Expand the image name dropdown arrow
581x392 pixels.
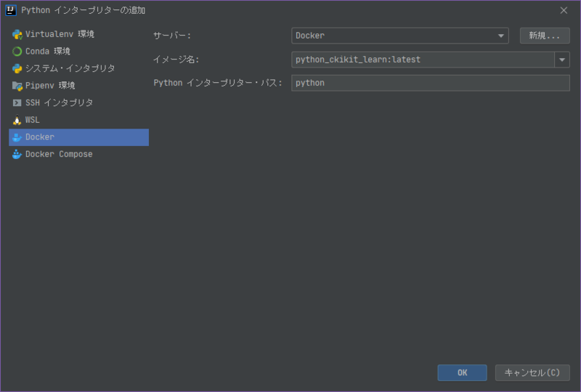point(562,60)
